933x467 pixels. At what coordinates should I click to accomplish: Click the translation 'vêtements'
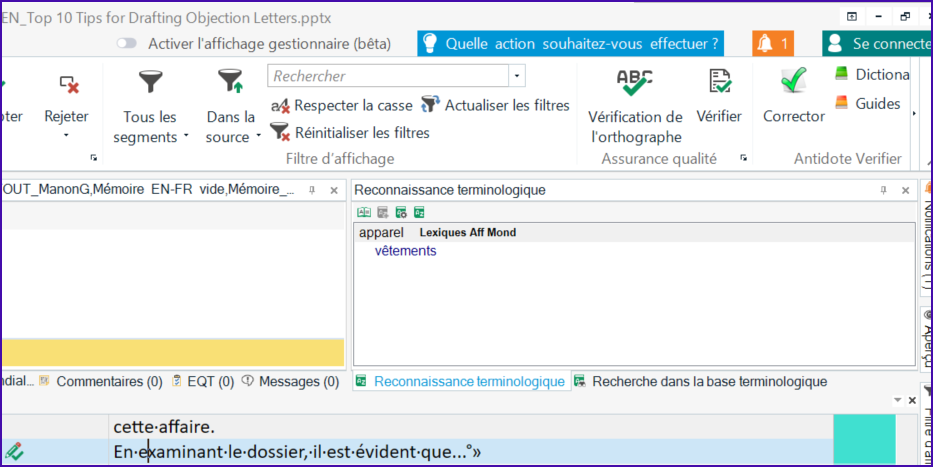tap(405, 251)
